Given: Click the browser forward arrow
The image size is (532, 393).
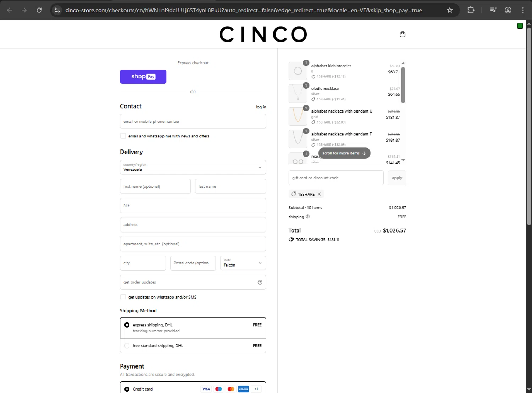Looking at the screenshot, I should 24,10.
